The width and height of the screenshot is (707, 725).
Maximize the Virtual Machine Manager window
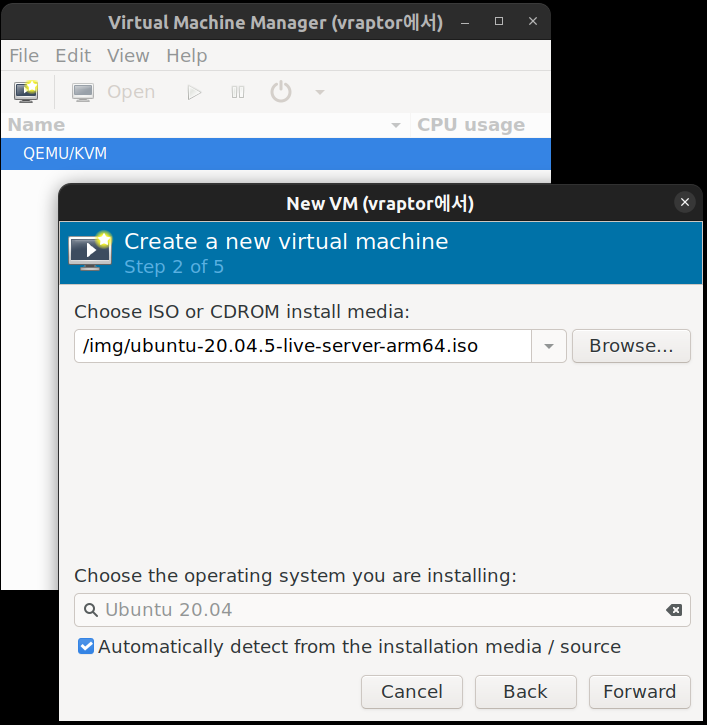pos(499,21)
